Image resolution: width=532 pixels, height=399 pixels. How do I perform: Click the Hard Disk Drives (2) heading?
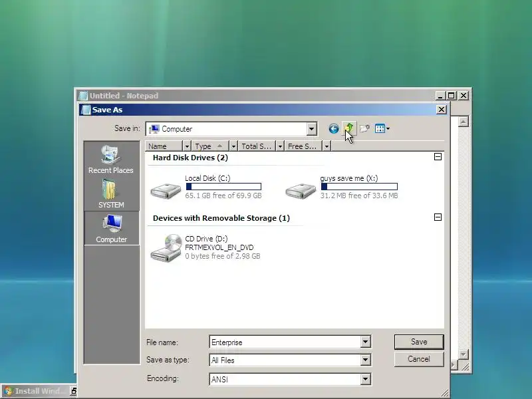(190, 158)
